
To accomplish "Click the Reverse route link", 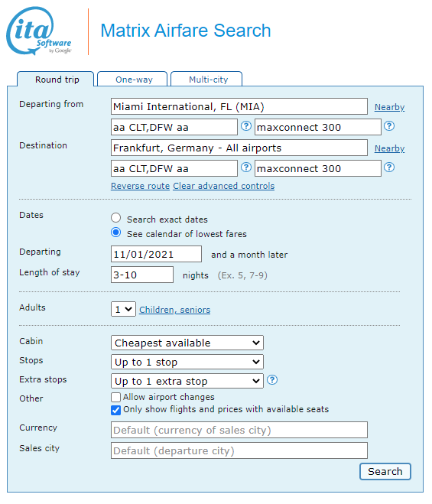I will coord(140,186).
